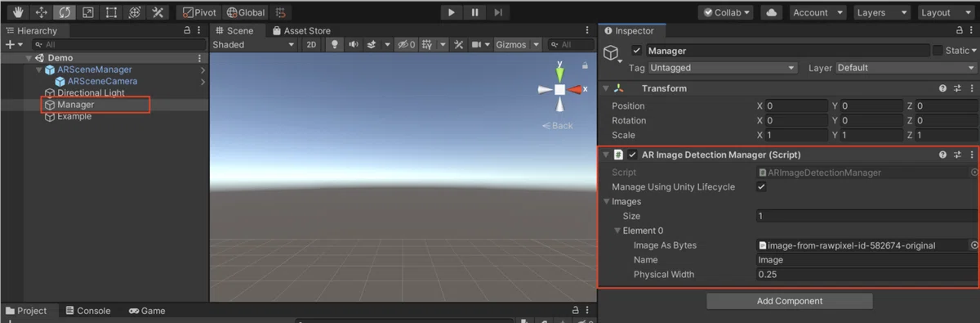The image size is (980, 323).
Task: Switch to the Project tab
Action: coord(27,311)
